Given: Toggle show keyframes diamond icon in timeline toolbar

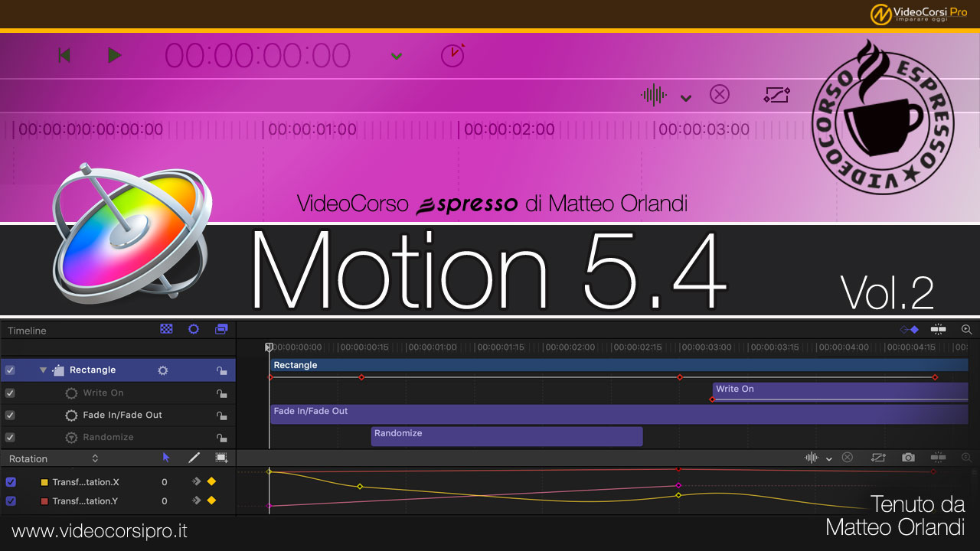Looking at the screenshot, I should [x=910, y=329].
